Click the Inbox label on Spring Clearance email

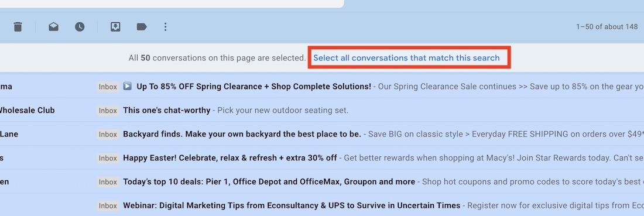tap(108, 87)
